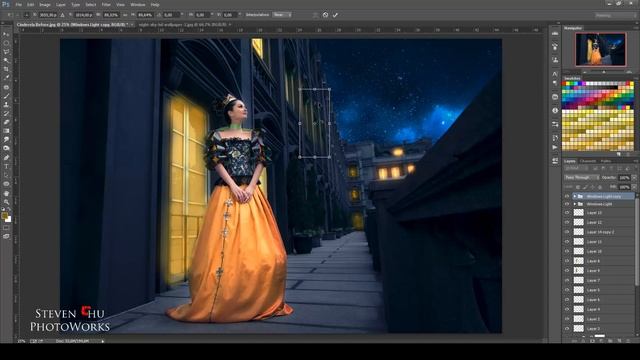Toggle visibility of Layer 4
This screenshot has width=640, height=360.
pyautogui.click(x=567, y=309)
